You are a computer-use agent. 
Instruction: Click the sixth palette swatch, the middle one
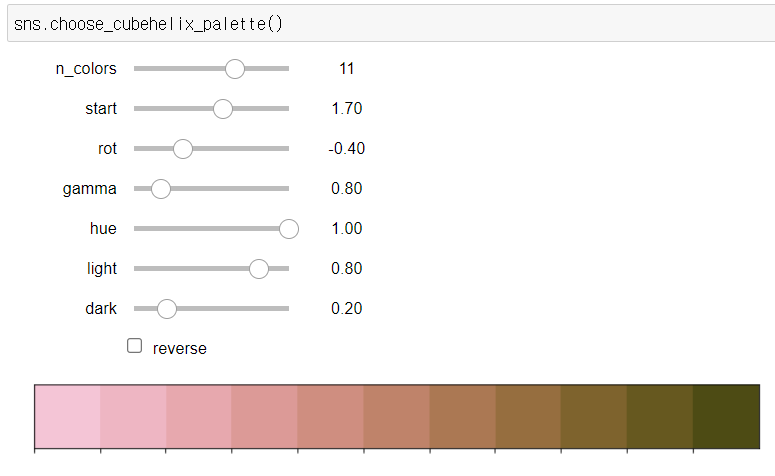[x=396, y=416]
